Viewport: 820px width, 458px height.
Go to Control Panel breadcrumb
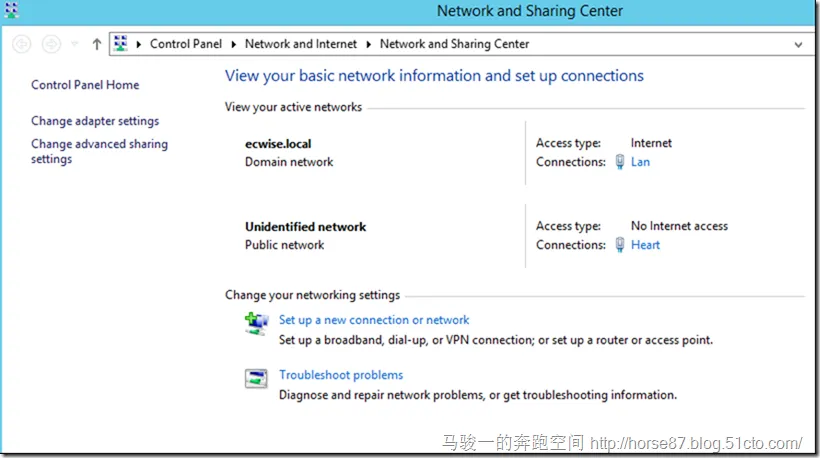click(x=185, y=44)
